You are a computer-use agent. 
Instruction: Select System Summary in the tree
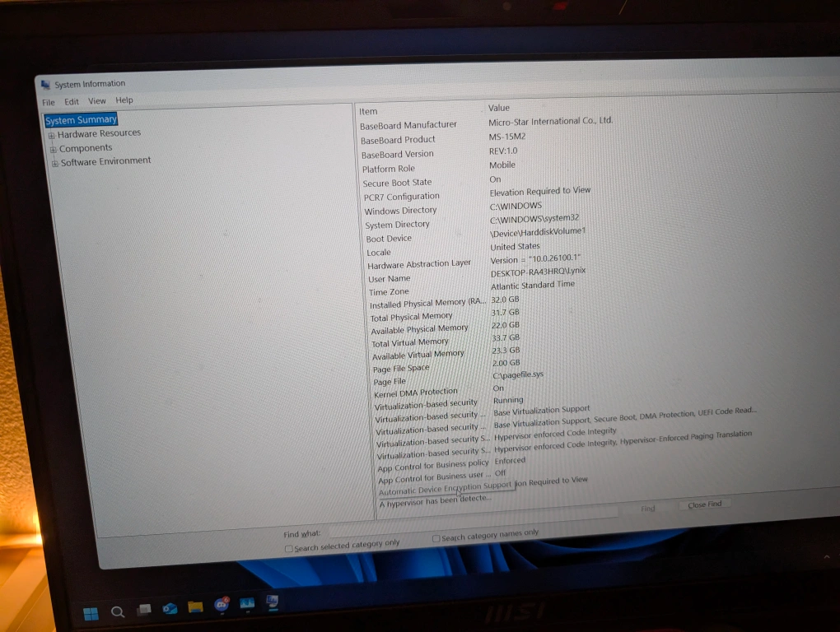[x=81, y=120]
